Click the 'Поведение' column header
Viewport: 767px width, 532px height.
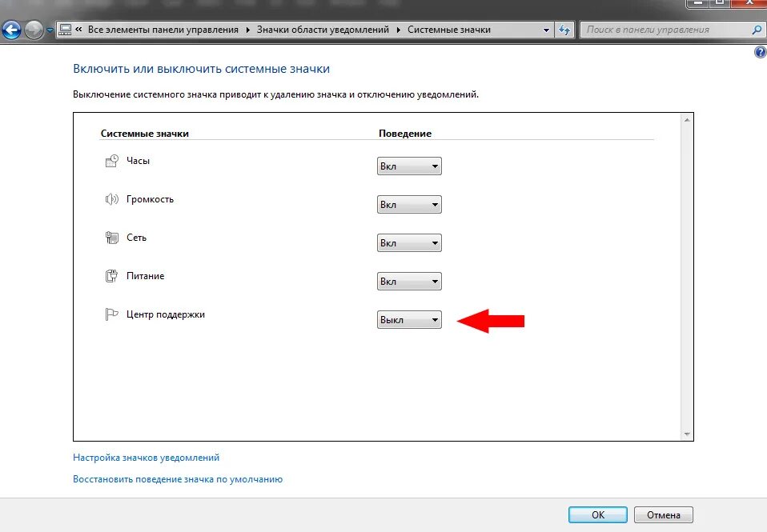pos(405,134)
